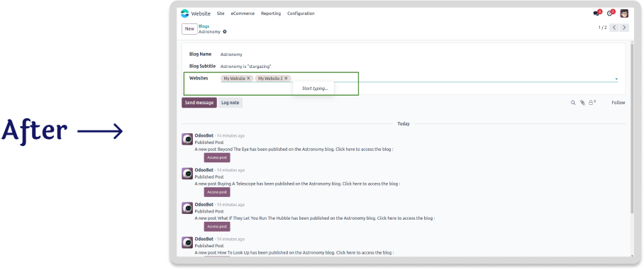Viewport: 644px width, 270px height.
Task: Click the search icon in the chatter
Action: (573, 103)
